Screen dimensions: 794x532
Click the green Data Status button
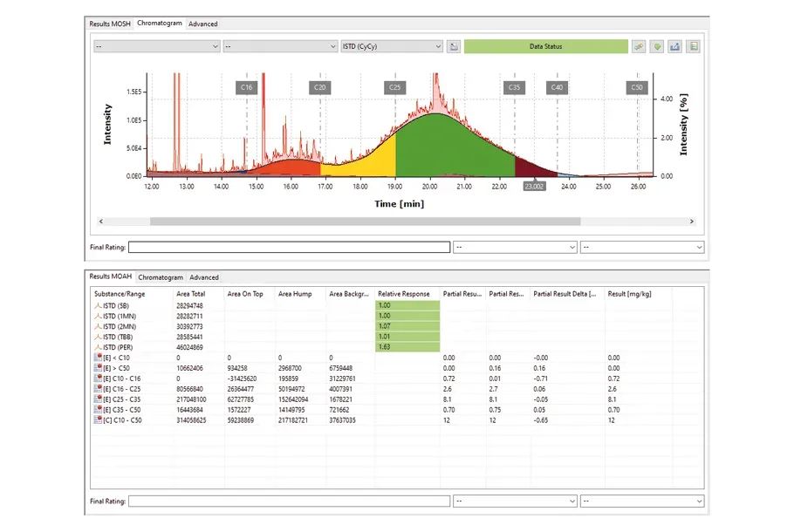tap(545, 46)
